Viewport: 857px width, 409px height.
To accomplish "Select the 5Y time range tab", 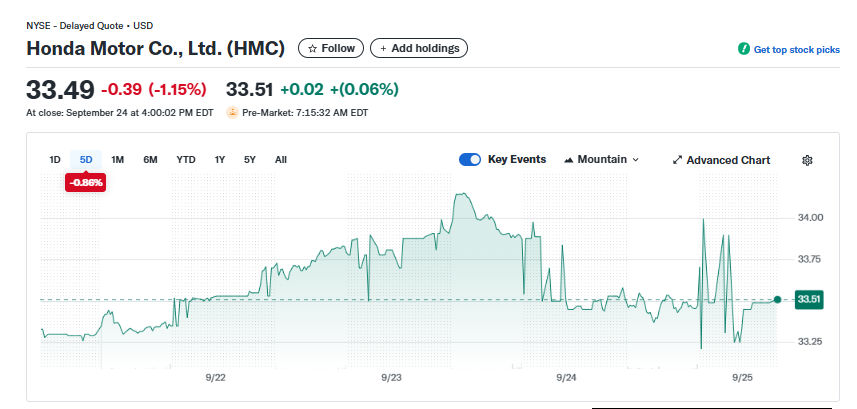I will coord(250,160).
